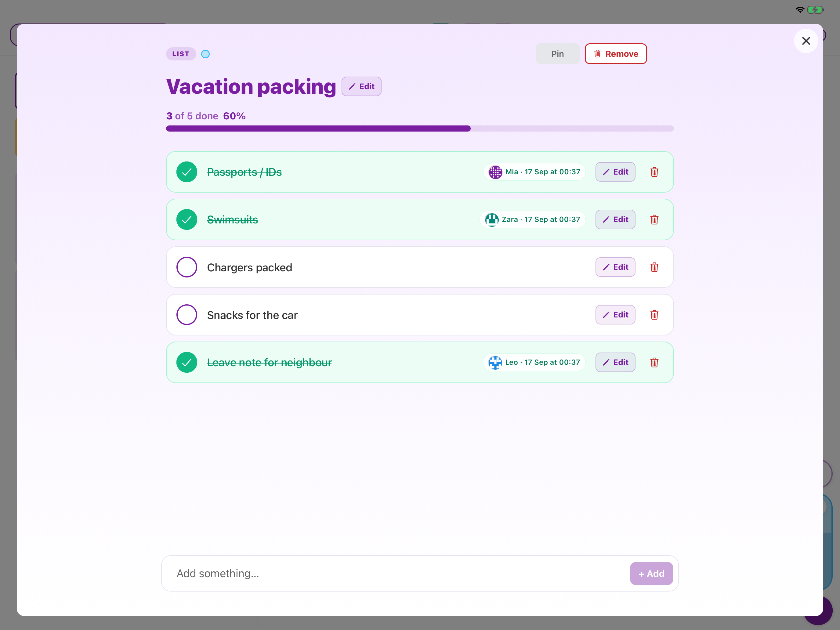The image size is (840, 630).
Task: Uncheck the Swimsuits item
Action: click(x=187, y=219)
